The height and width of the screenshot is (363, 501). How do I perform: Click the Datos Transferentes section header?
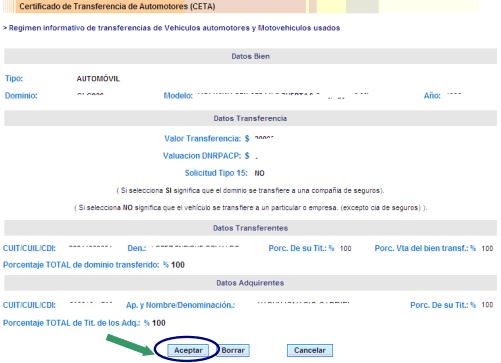250,228
